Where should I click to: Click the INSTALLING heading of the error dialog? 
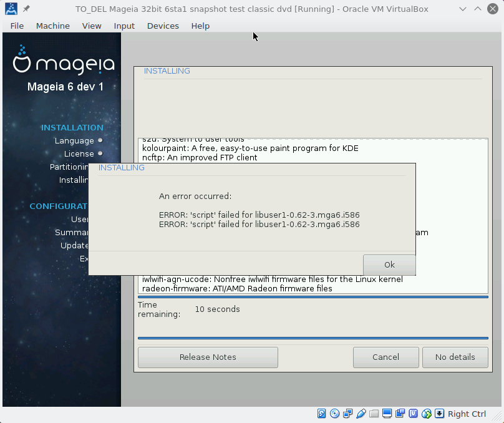pos(121,167)
